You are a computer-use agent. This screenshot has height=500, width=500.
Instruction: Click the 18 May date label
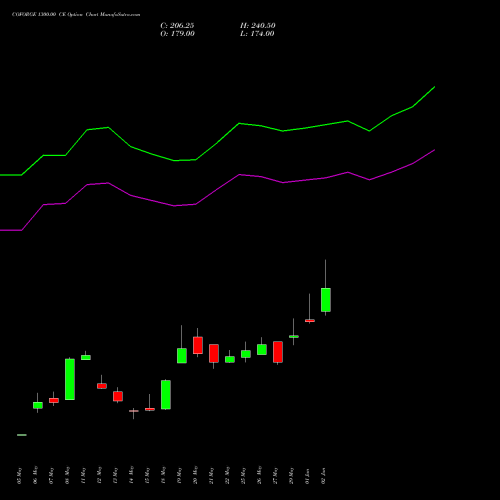pos(163,475)
